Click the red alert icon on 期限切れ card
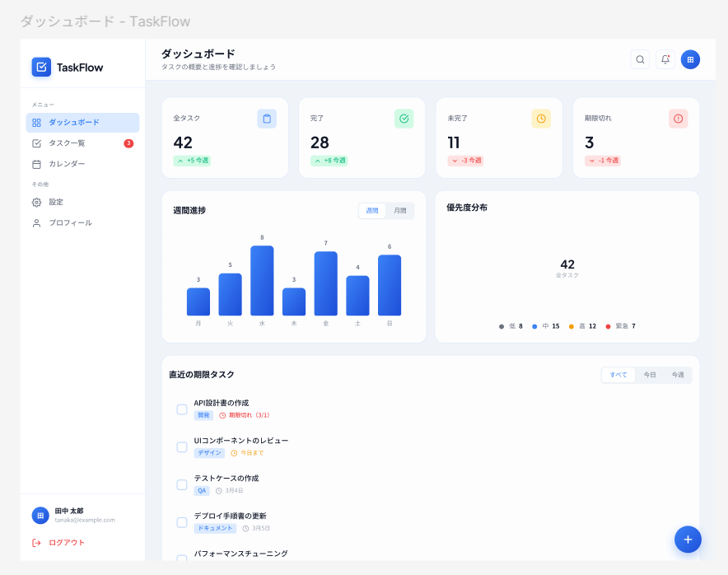The image size is (728, 575). pyautogui.click(x=679, y=119)
